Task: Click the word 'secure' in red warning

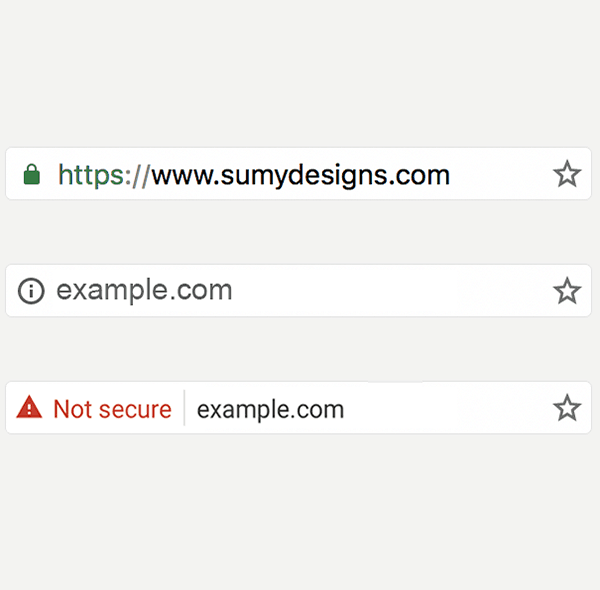Action: pos(135,410)
